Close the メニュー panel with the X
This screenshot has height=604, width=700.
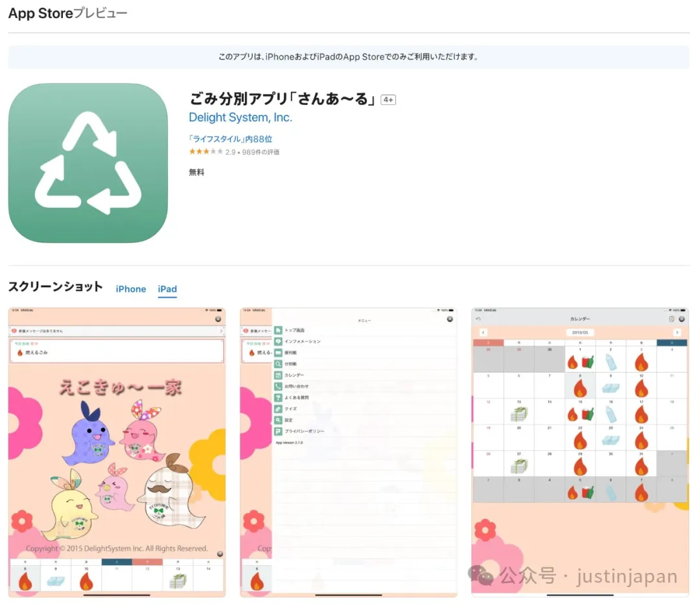(x=450, y=319)
